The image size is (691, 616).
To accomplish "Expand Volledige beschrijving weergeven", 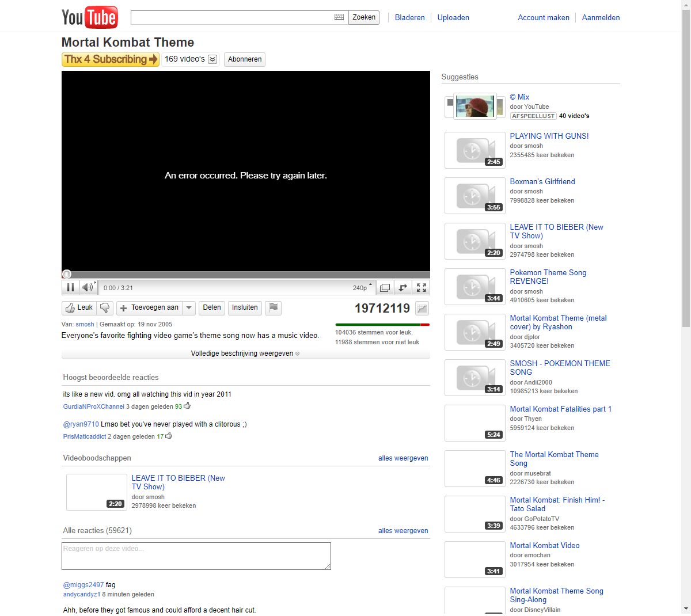I will coord(245,353).
